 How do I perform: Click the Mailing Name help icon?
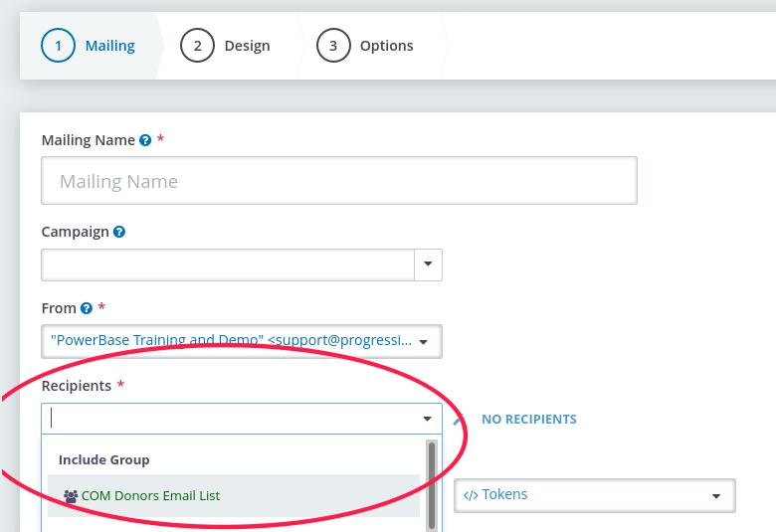[145, 140]
